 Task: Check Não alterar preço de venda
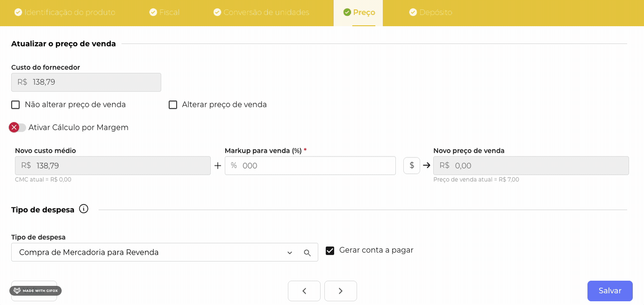point(15,105)
